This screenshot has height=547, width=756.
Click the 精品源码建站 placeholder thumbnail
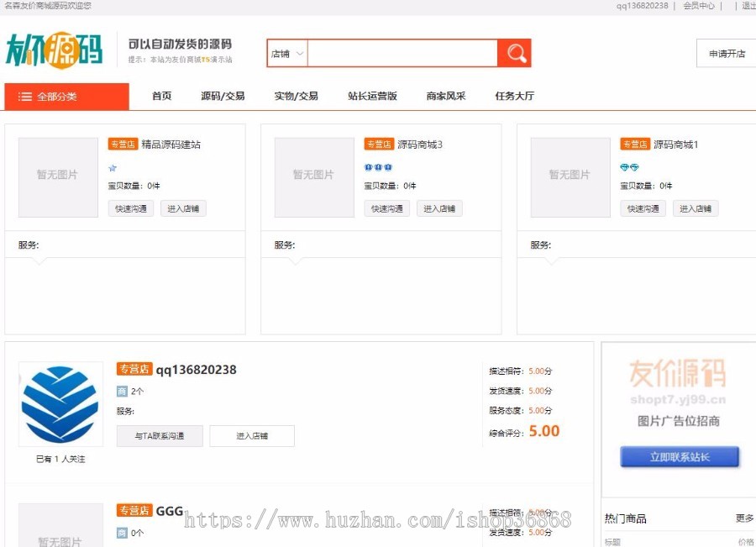tap(58, 177)
